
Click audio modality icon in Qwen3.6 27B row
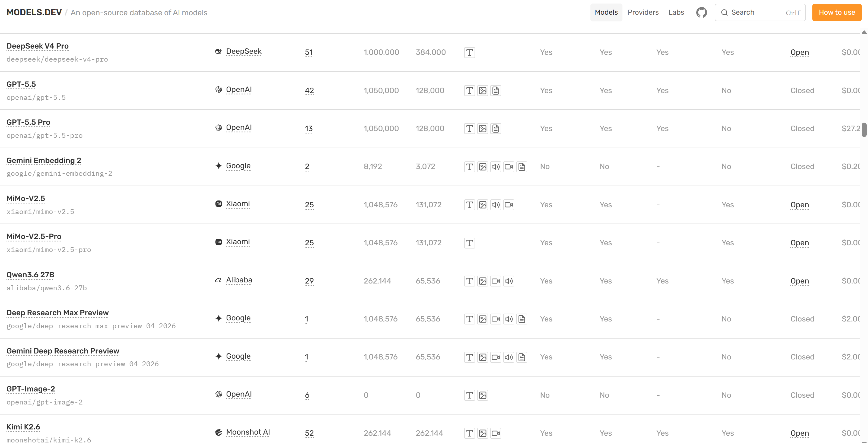pos(509,281)
